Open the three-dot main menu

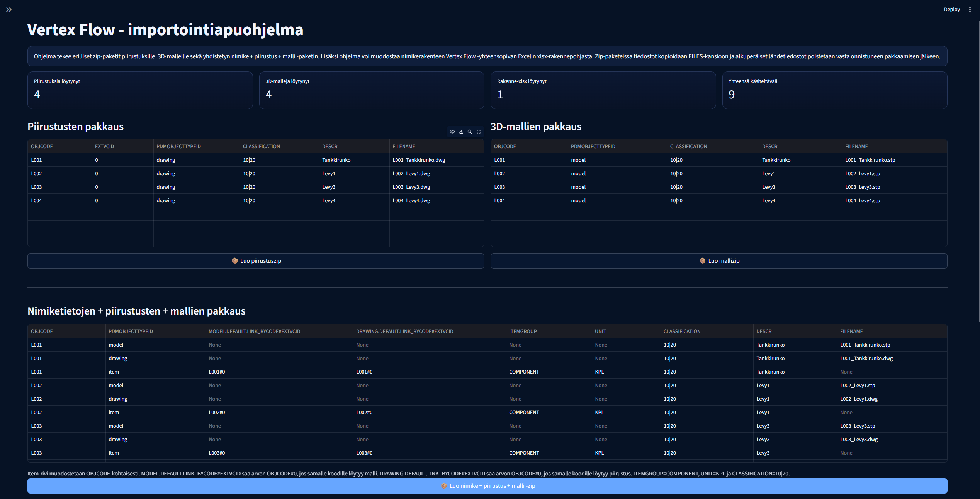click(x=970, y=10)
